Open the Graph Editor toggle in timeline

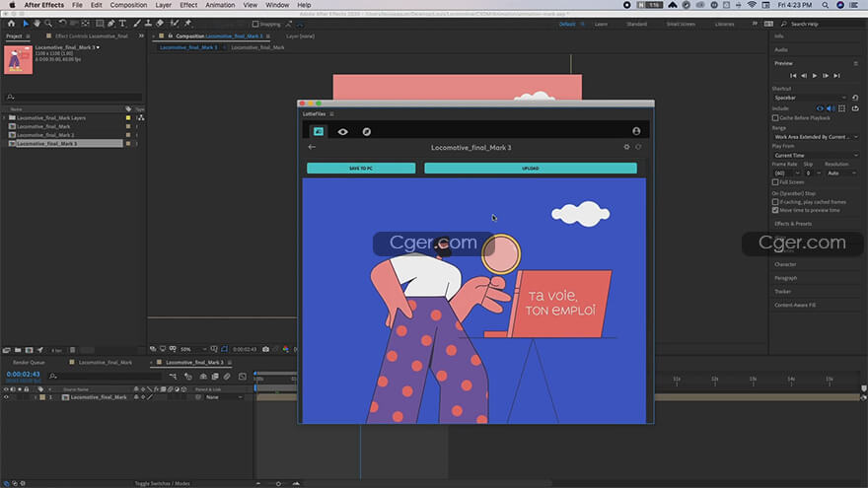243,377
